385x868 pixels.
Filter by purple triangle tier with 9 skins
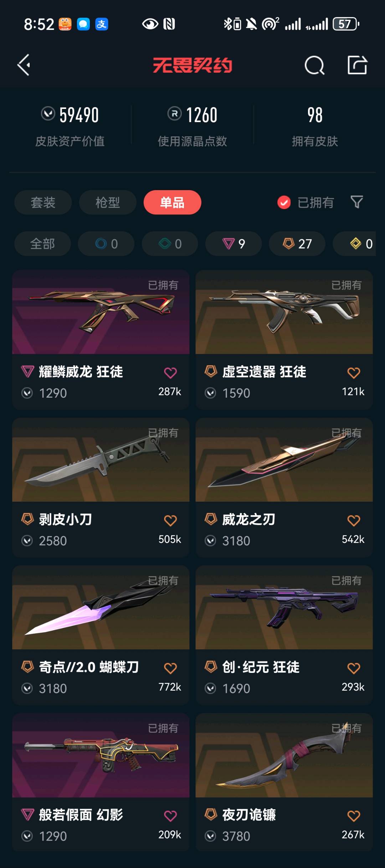point(233,244)
